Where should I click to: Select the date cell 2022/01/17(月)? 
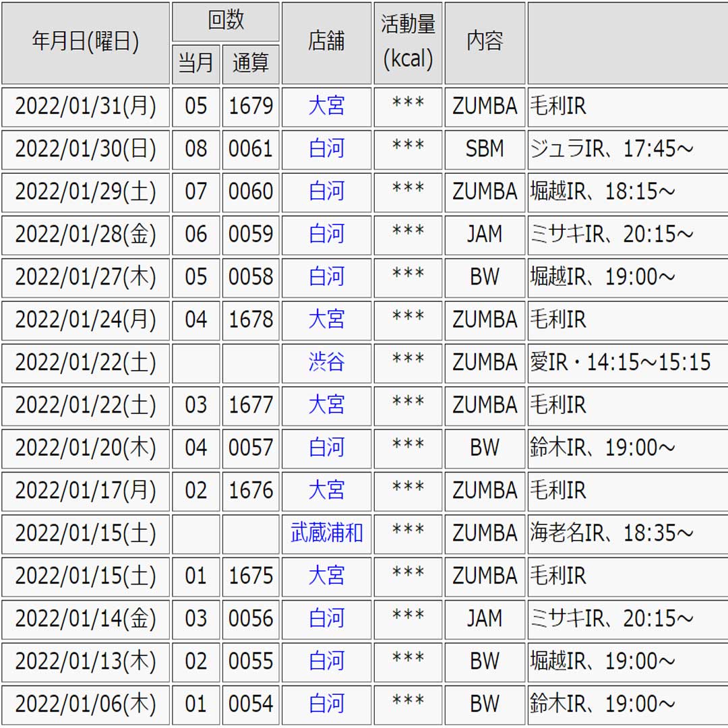(86, 491)
